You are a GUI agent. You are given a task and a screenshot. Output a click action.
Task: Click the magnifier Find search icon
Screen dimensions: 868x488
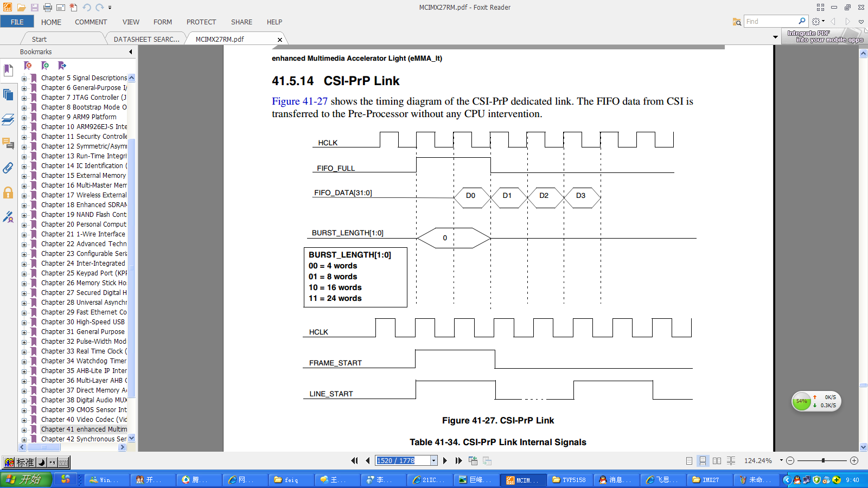click(x=802, y=21)
